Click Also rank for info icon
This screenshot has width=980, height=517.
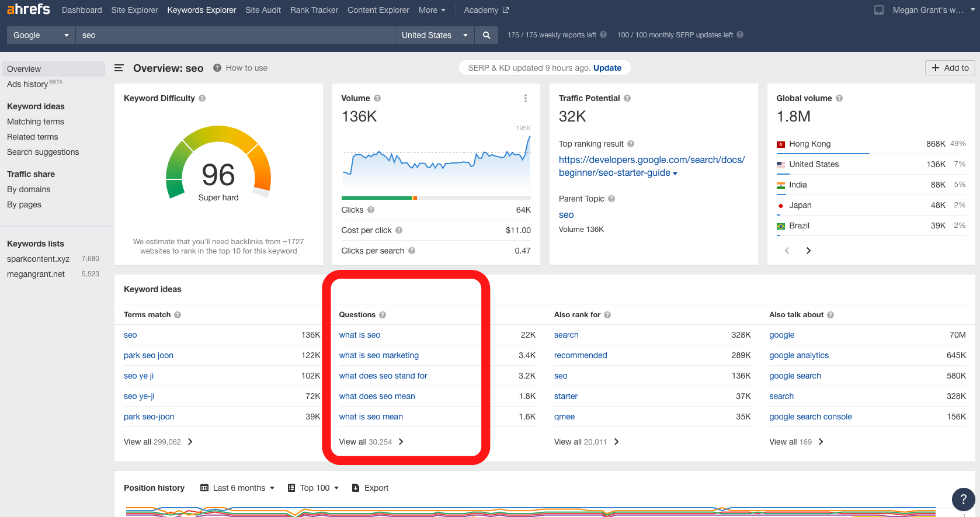[607, 315]
